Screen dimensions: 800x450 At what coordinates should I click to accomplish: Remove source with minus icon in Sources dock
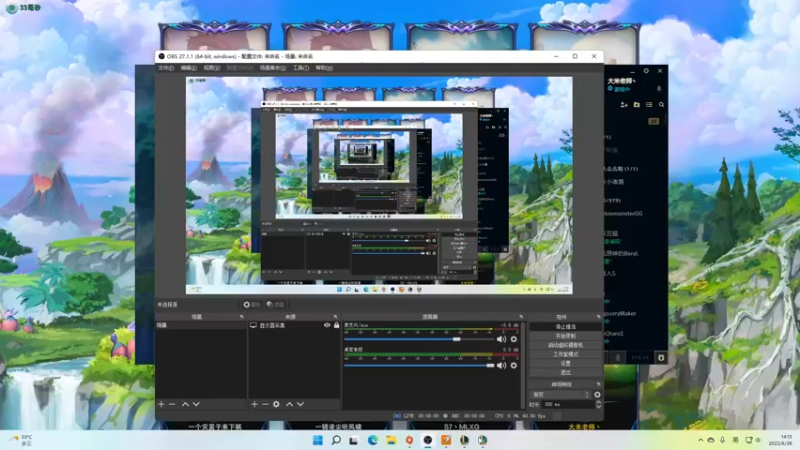[265, 404]
